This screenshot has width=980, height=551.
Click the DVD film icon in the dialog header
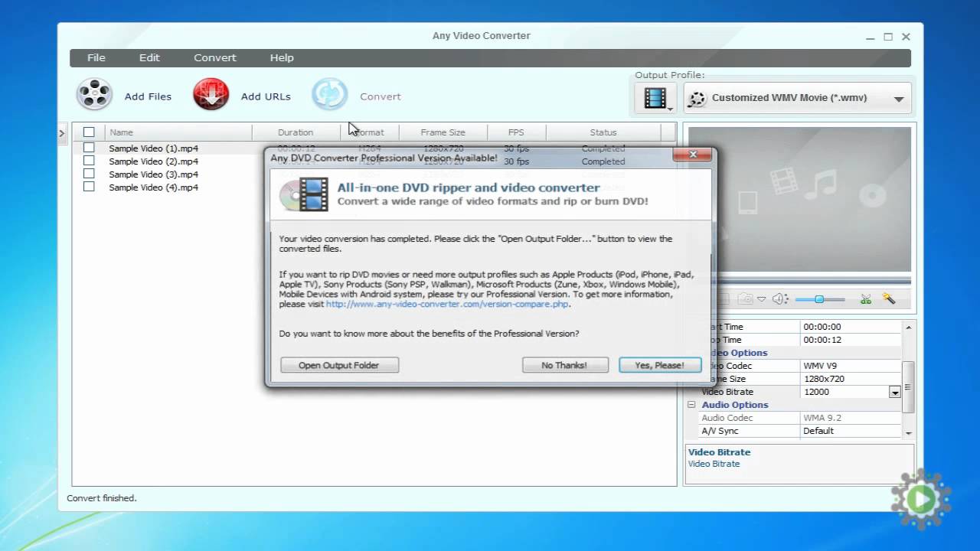coord(303,194)
